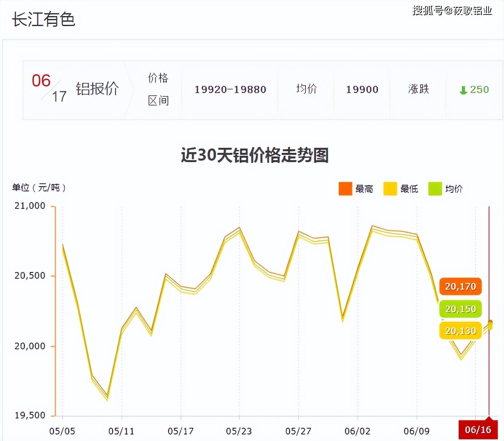Click the 06/17 date badge
The width and height of the screenshot is (504, 441).
pos(50,88)
